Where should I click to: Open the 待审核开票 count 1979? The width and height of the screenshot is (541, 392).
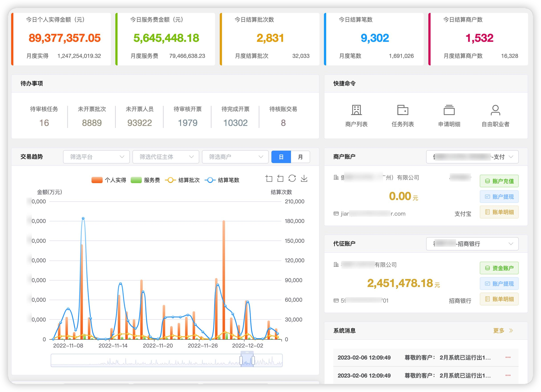tap(187, 123)
